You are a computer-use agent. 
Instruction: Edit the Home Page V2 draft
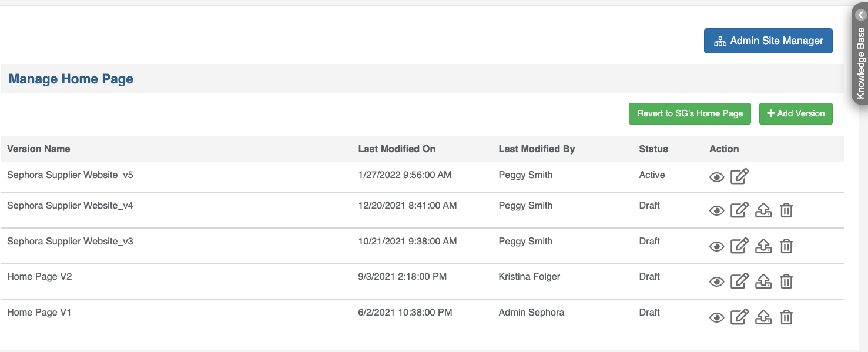tap(739, 281)
